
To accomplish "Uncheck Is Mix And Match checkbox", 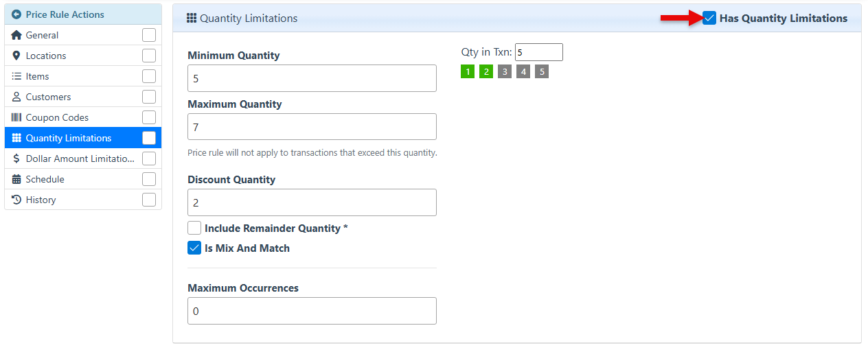I will pyautogui.click(x=194, y=248).
